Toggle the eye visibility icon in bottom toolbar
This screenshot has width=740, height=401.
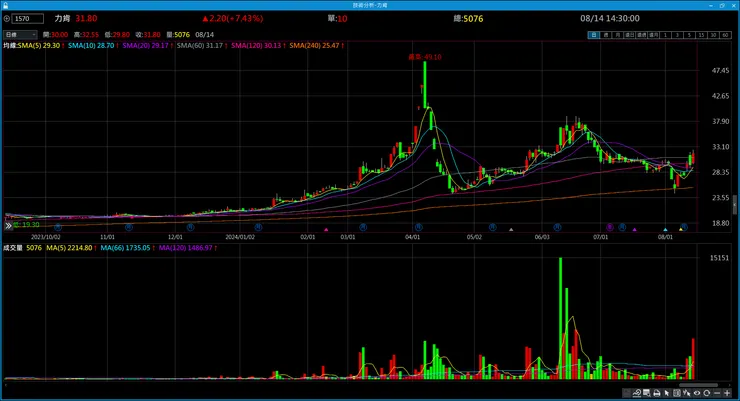pos(697,393)
